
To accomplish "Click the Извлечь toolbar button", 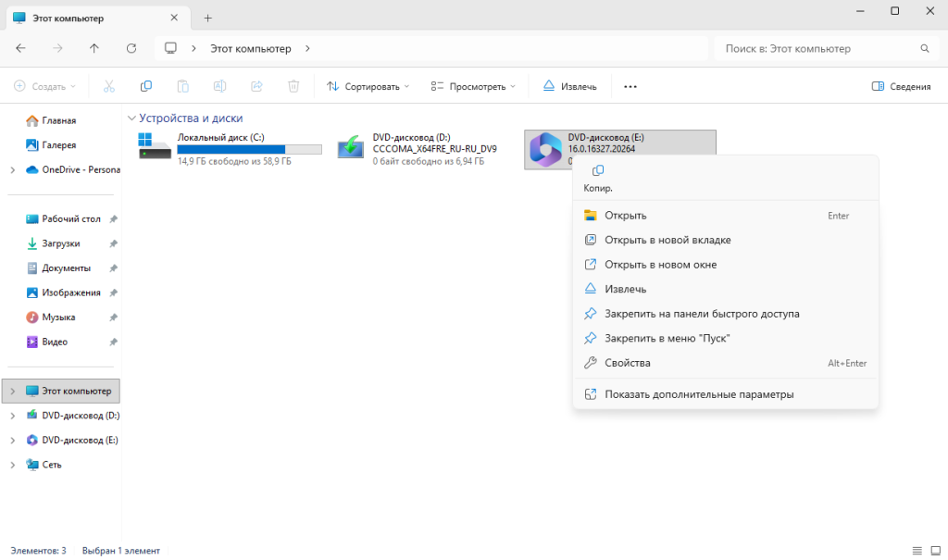I will click(569, 86).
